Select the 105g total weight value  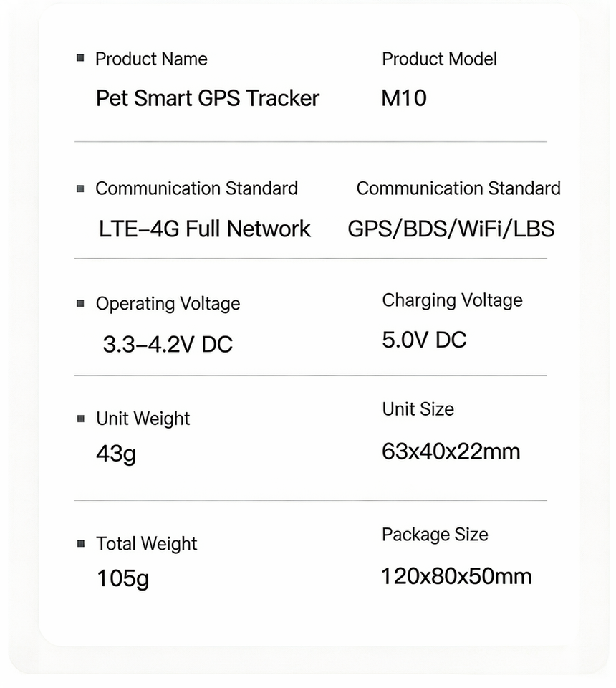click(122, 578)
